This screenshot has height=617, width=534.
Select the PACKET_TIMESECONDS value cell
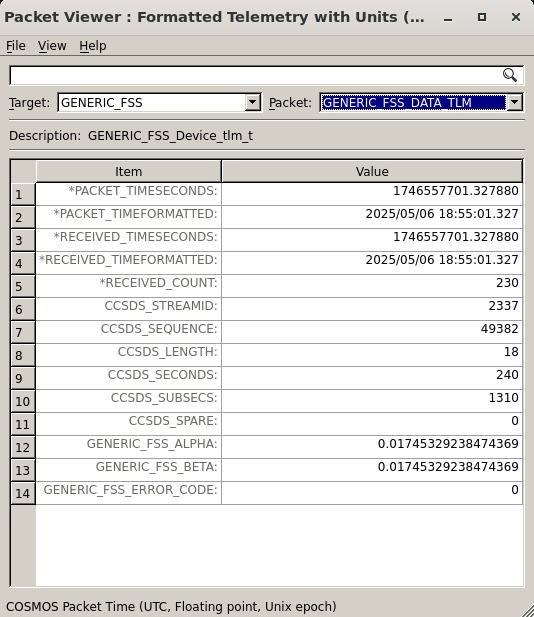point(372,194)
